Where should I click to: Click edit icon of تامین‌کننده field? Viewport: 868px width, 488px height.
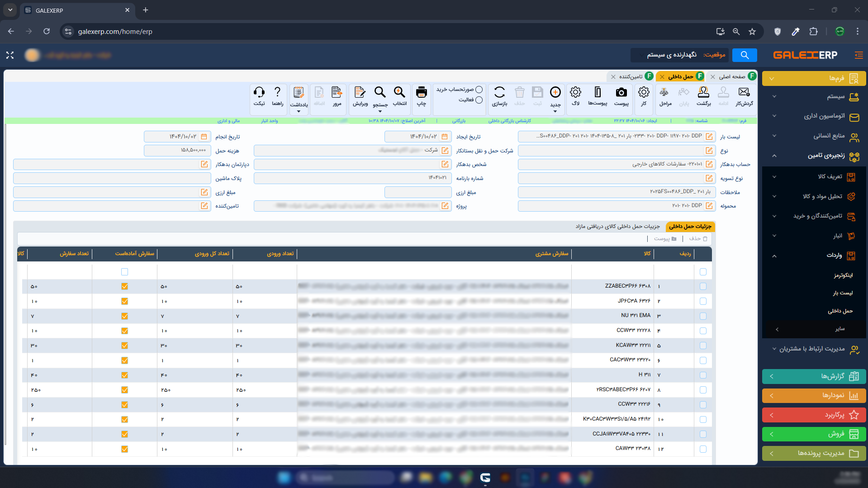204,206
